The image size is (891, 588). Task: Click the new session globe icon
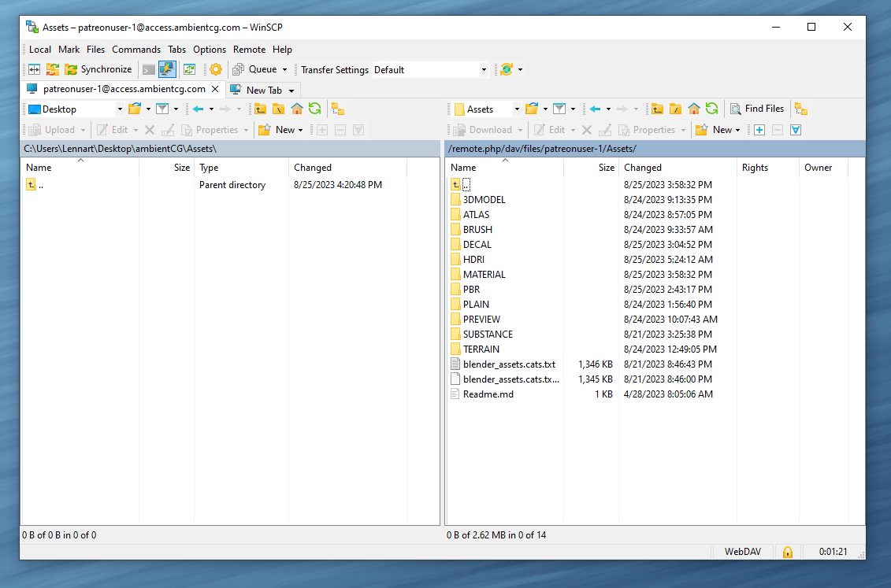[x=507, y=69]
